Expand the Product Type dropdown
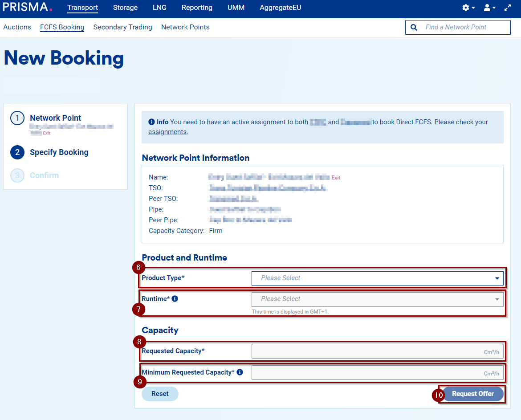Screen dimensions: 521x420 click(377, 278)
